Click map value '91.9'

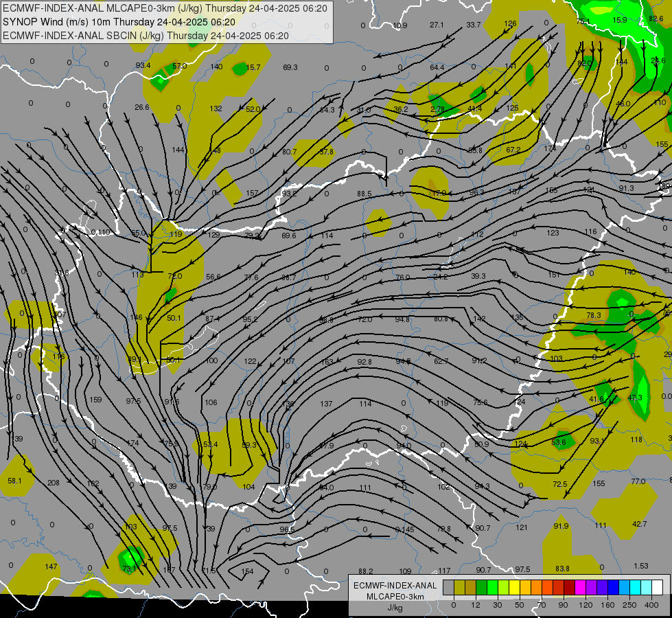(x=561, y=526)
